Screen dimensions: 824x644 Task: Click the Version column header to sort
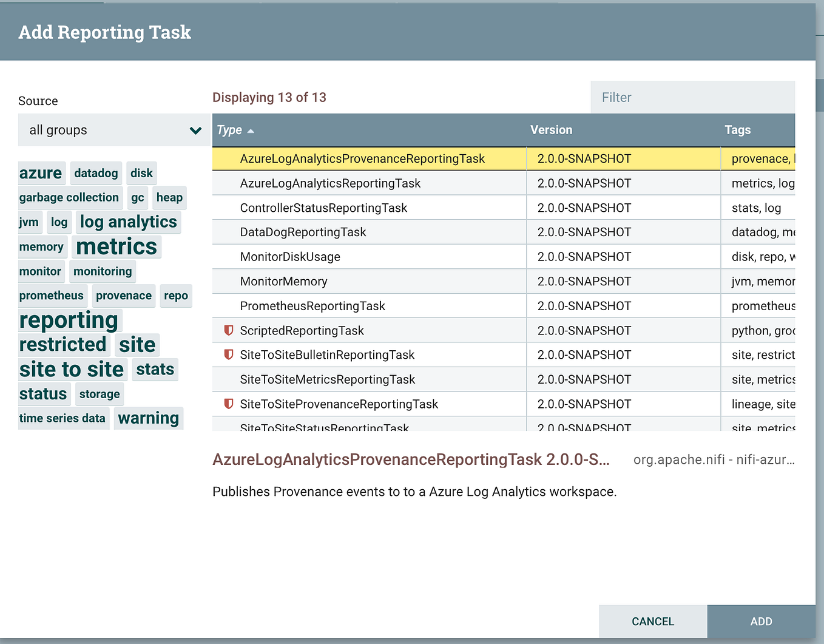tap(551, 130)
